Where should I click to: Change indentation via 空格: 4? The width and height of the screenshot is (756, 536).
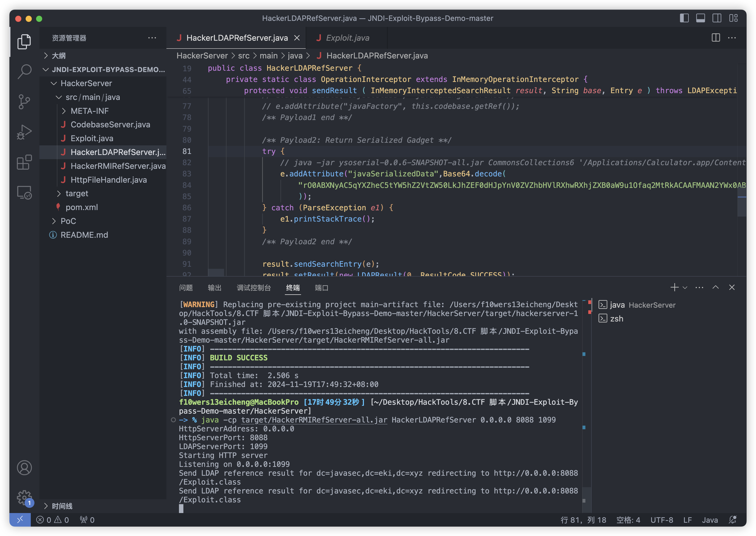coord(628,520)
